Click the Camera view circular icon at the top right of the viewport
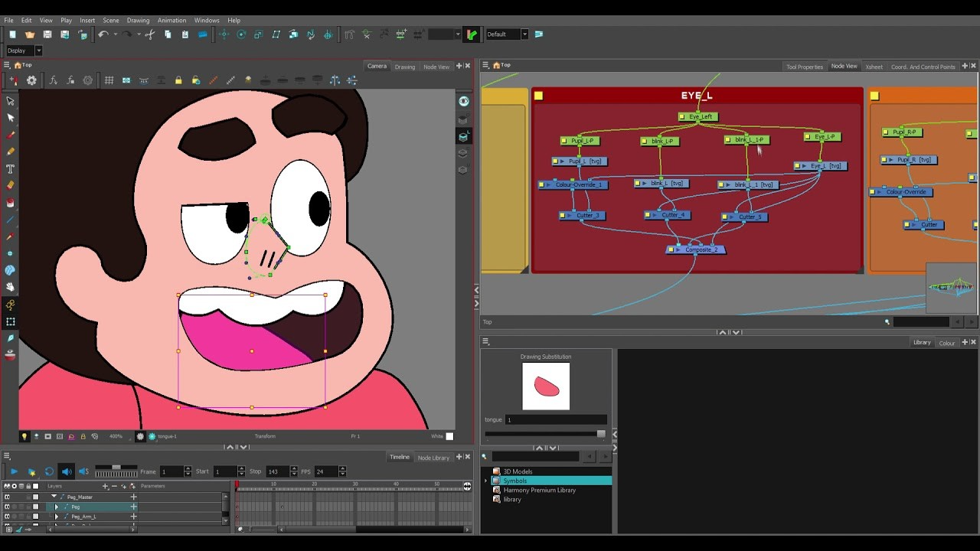 463,101
